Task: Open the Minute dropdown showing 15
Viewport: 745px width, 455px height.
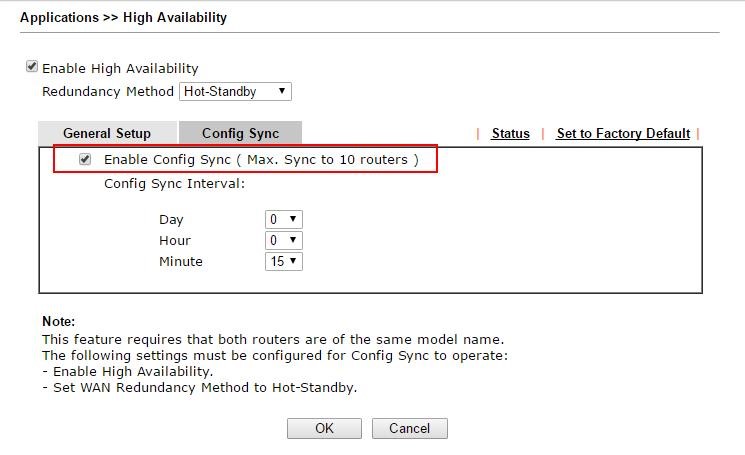Action: coord(283,261)
